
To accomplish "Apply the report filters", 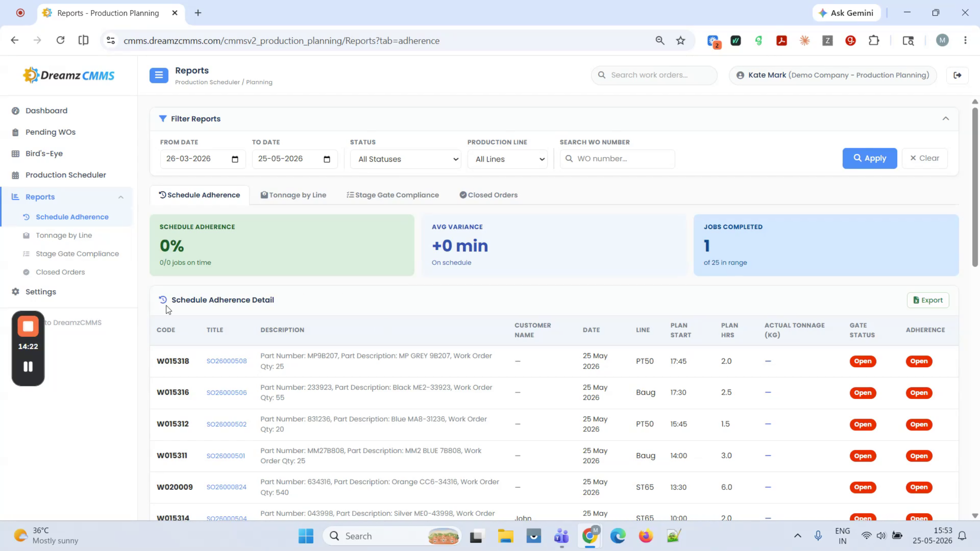I will coord(870,158).
